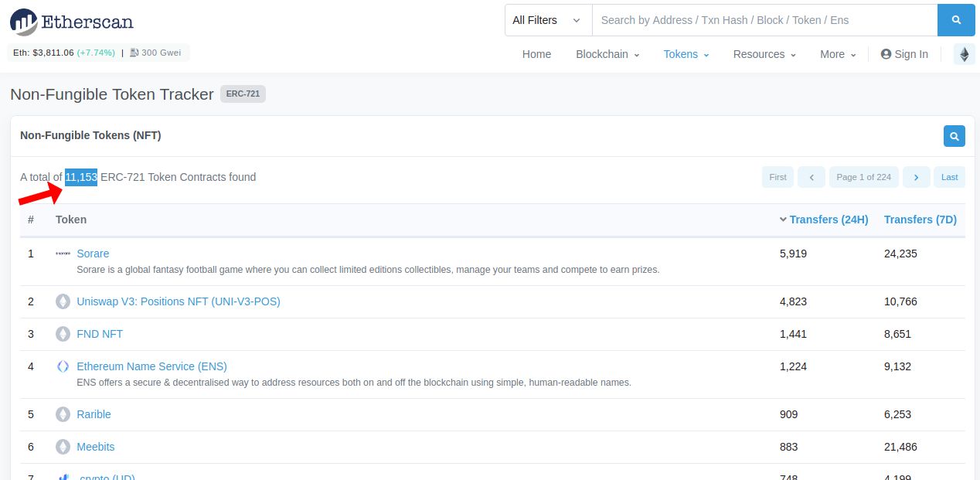The width and height of the screenshot is (980, 480).
Task: Click Rarible 24H transfers value 909
Action: coord(788,414)
